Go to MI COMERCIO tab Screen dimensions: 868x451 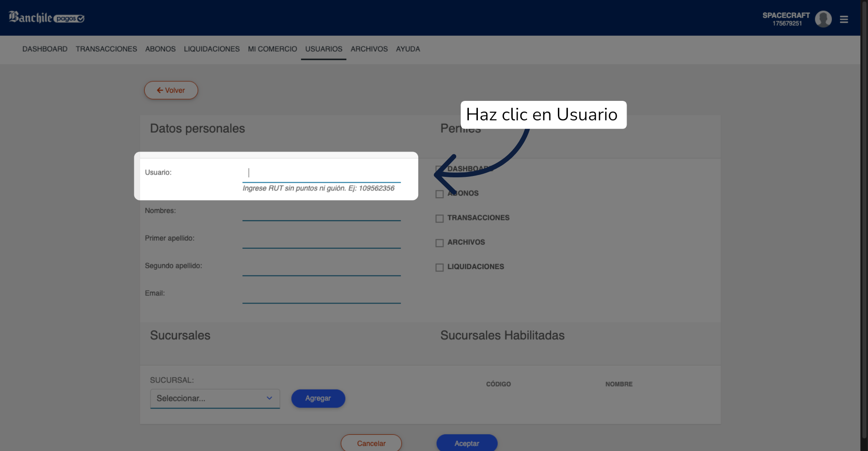tap(273, 49)
